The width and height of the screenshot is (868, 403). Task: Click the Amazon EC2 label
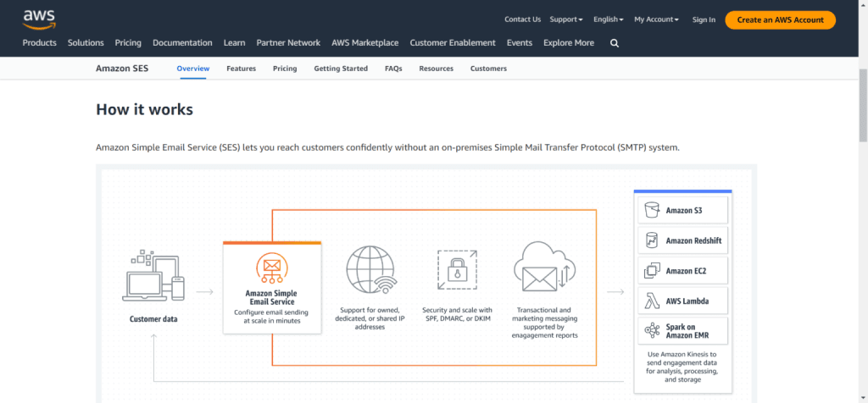click(x=686, y=271)
